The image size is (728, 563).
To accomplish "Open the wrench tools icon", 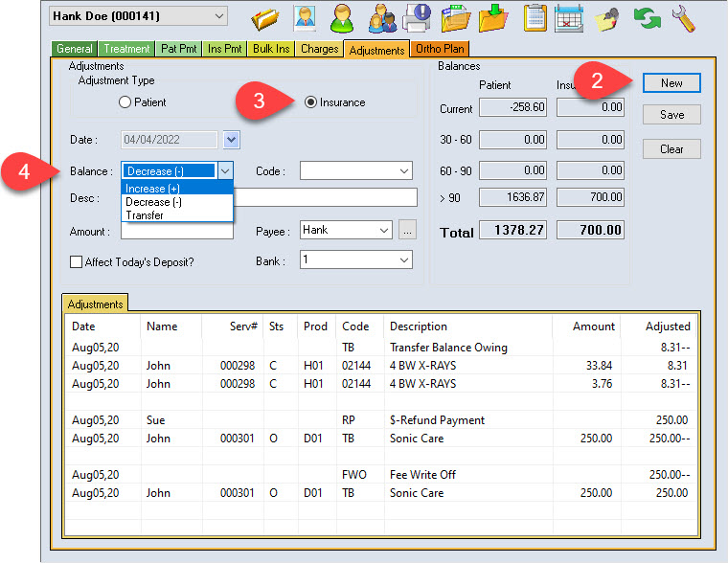I will click(x=683, y=18).
